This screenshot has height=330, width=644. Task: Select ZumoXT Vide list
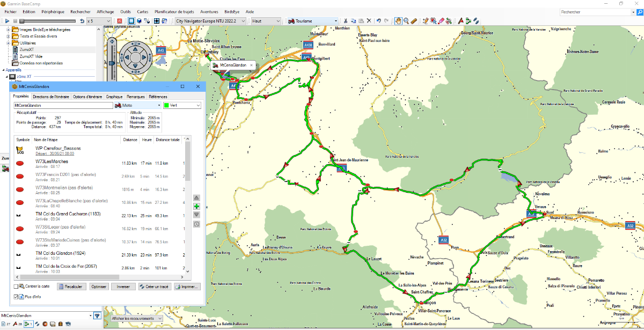[31, 56]
